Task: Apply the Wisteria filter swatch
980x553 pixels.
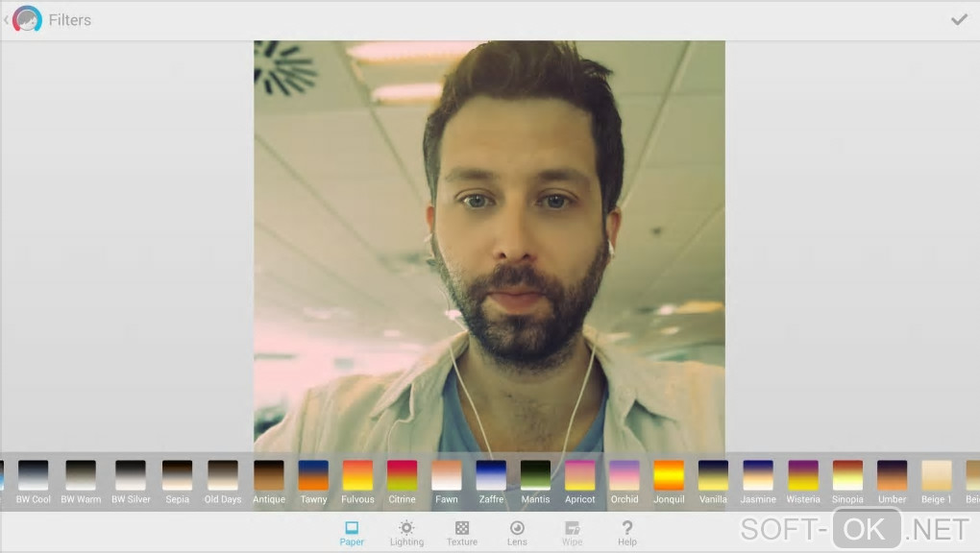Action: [803, 475]
